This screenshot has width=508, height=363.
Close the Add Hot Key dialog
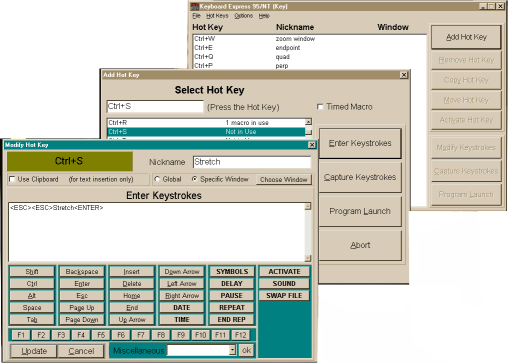coord(404,75)
